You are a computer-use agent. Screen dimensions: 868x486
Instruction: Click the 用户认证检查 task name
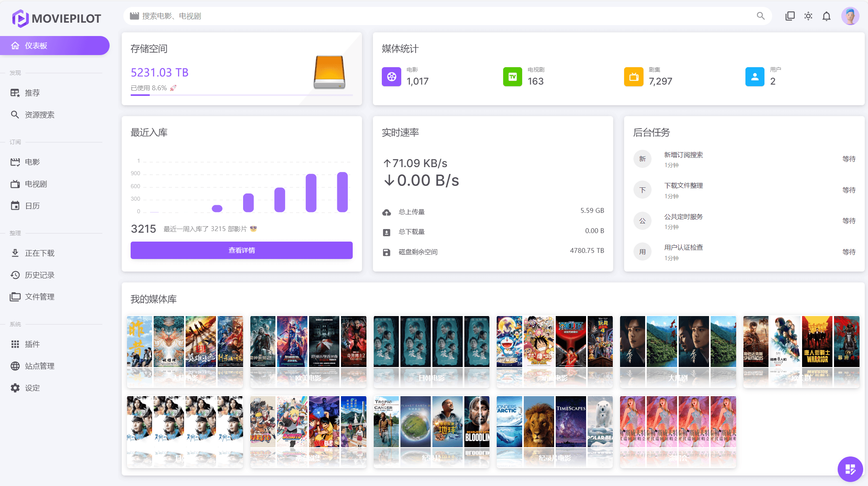pos(684,247)
